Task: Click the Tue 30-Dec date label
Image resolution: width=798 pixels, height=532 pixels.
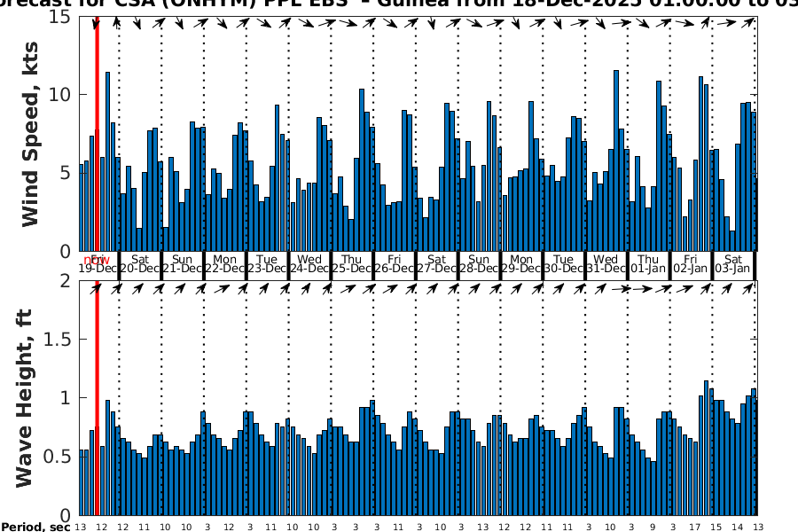Action: 564,263
